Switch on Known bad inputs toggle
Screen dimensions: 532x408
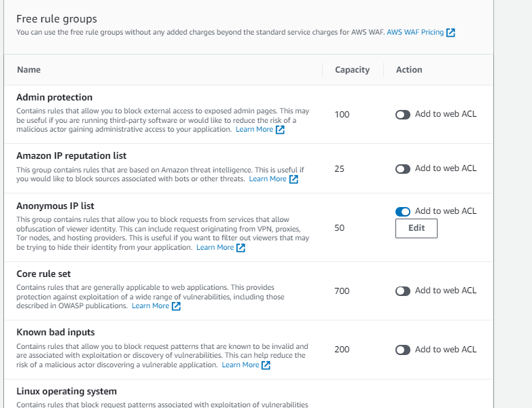[x=403, y=350]
